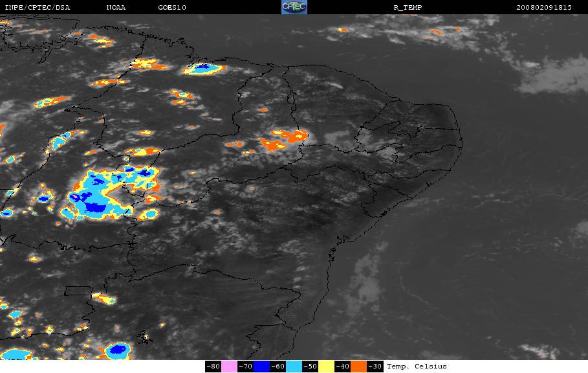Click the -70 temperature legend label
The height and width of the screenshot is (373, 588).
coord(245,367)
